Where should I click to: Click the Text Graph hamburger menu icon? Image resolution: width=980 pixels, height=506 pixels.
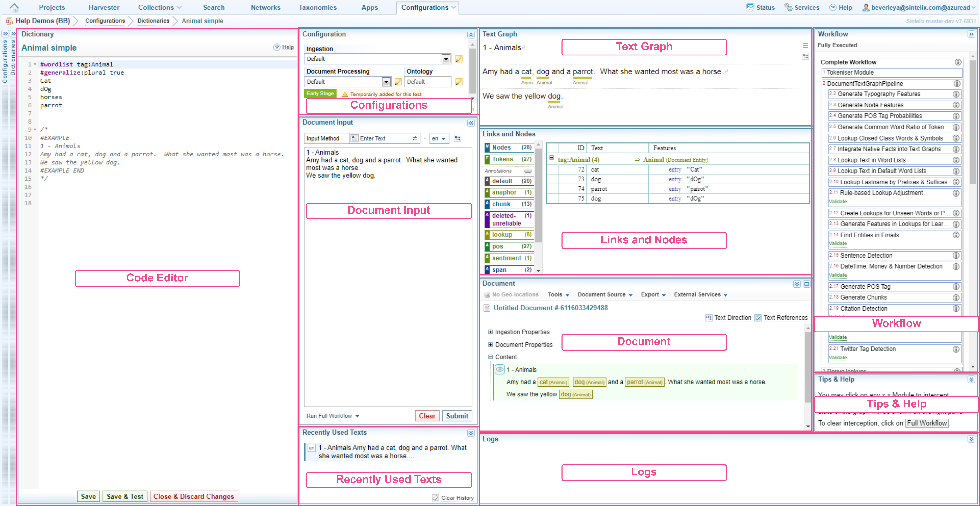[805, 46]
